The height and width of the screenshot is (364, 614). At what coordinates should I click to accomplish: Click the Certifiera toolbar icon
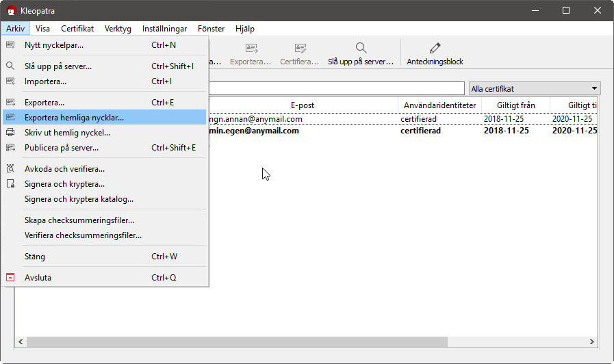coord(300,49)
